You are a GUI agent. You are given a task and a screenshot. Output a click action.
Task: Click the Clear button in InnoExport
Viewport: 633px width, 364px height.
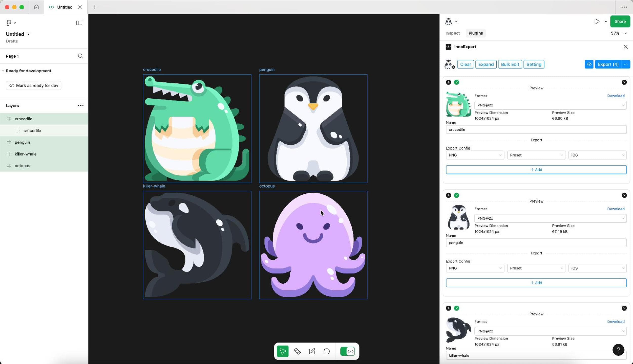[x=466, y=64]
